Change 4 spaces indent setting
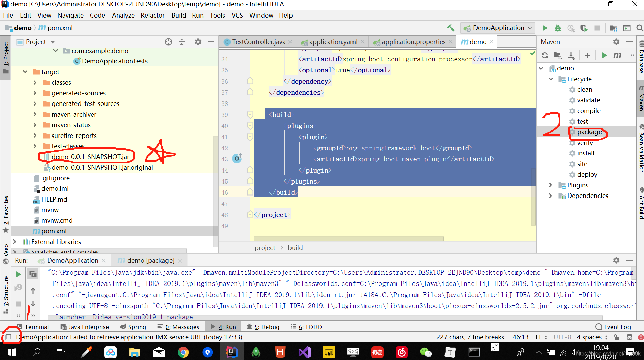 (x=592, y=337)
